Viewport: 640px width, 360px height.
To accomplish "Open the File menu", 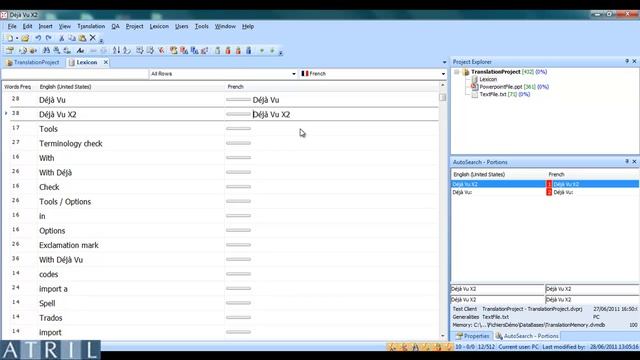I will point(12,26).
